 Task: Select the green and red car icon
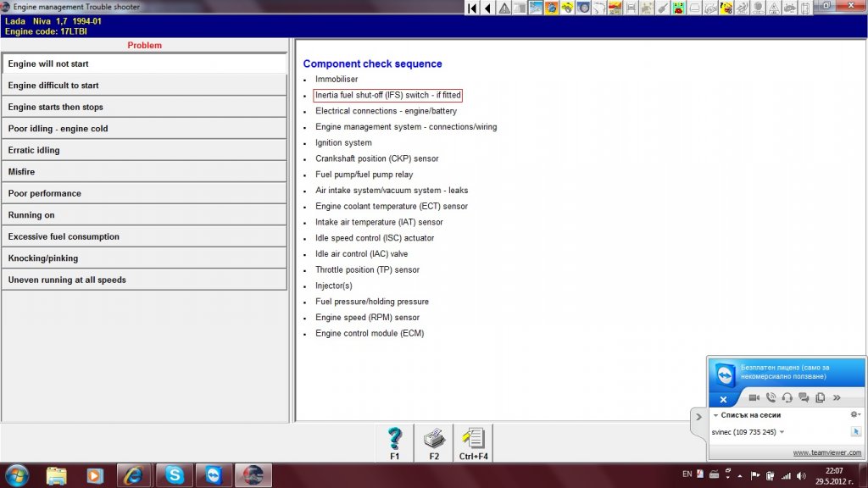(x=679, y=8)
